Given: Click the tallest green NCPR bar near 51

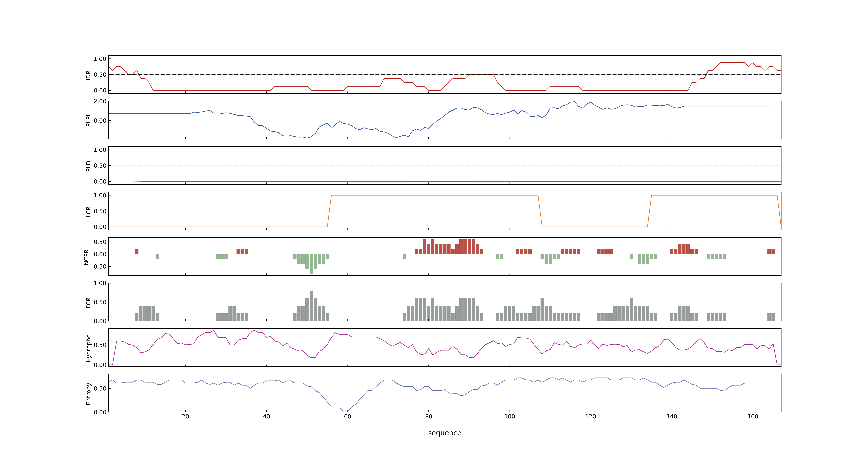Looking at the screenshot, I should [311, 264].
